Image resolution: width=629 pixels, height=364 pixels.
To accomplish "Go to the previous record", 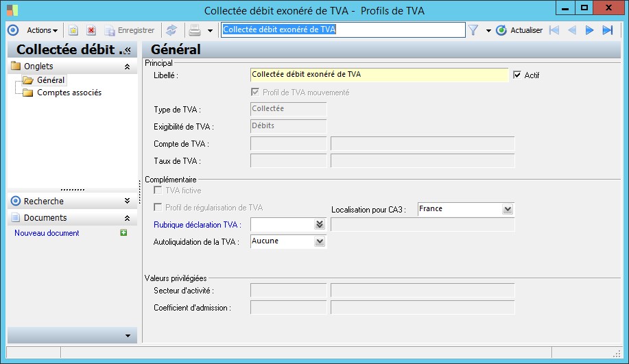I will (572, 30).
